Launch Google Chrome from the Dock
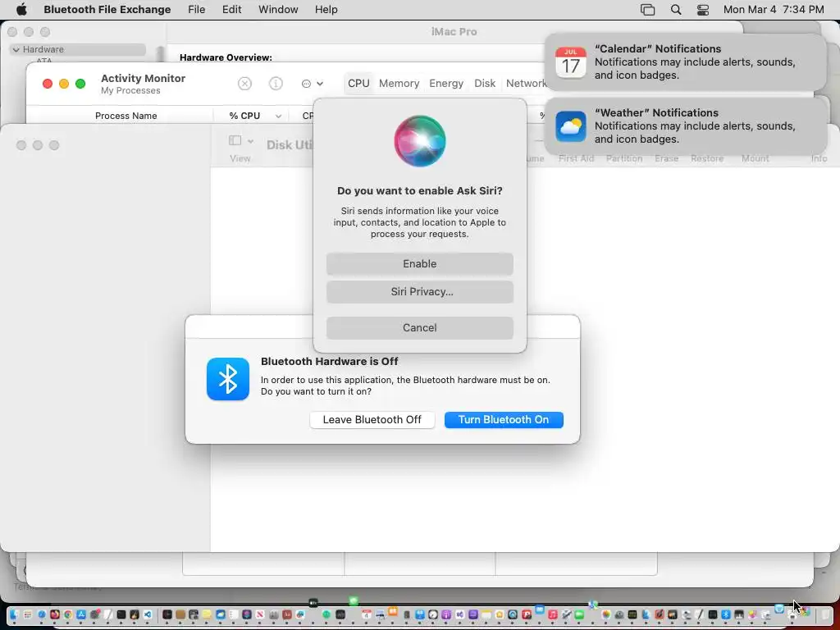 68,614
